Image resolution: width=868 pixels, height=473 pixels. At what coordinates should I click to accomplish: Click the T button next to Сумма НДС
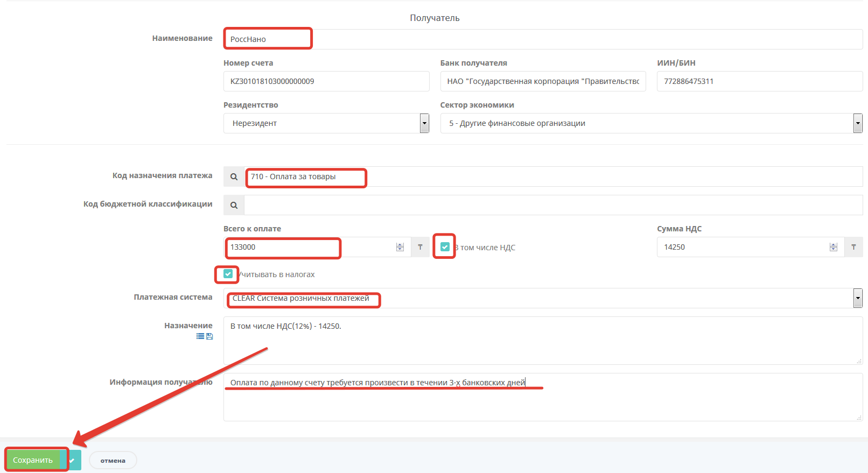[x=853, y=247]
